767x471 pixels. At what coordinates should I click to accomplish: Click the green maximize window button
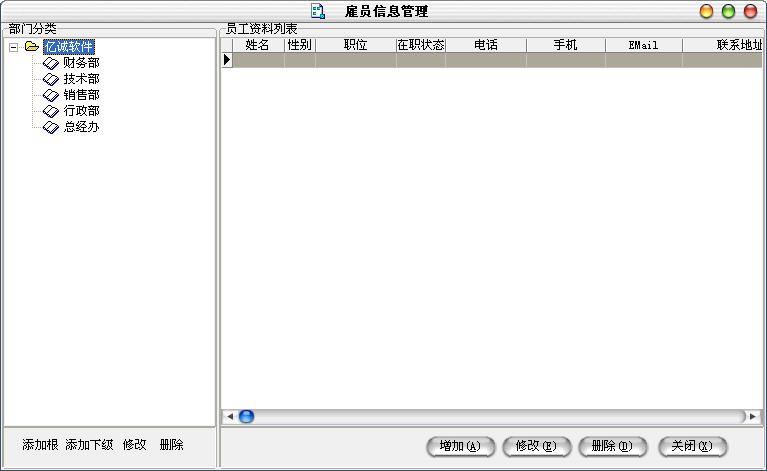tap(728, 11)
